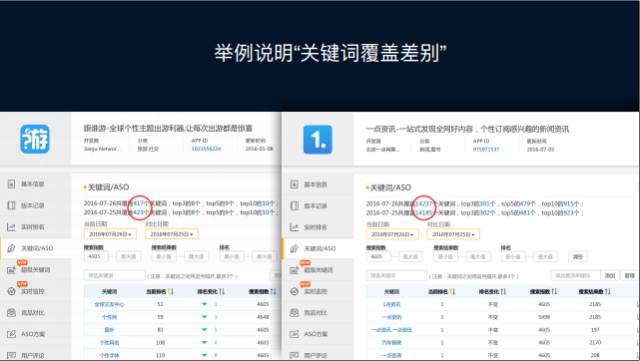This screenshot has width=640, height=361.
Task: Open 实时排名 chart icon in right panel sidebar
Action: click(294, 227)
